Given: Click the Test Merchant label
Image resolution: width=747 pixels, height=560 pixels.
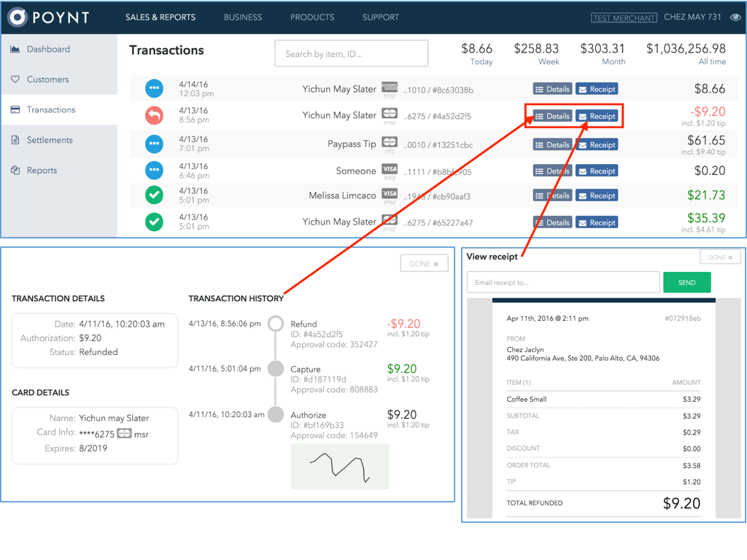Looking at the screenshot, I should [x=624, y=17].
